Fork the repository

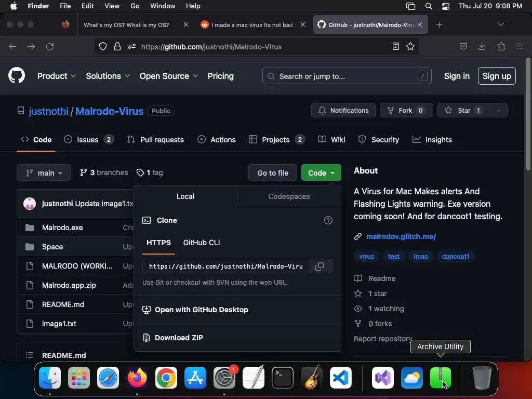pyautogui.click(x=406, y=111)
